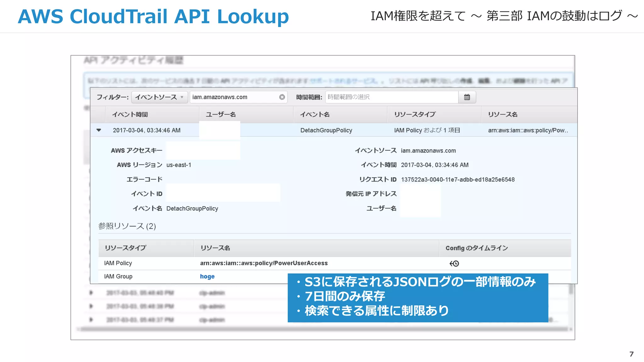Select the arn:aws:iam::aws:policy/Pow.. resource cell
Screen dimensions: 644x362
point(528,130)
